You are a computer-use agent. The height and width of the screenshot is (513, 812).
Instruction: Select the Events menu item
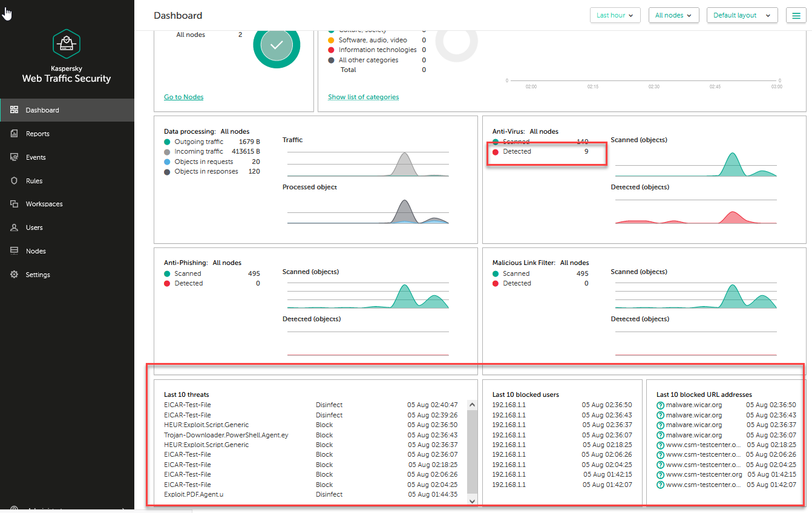pos(36,157)
